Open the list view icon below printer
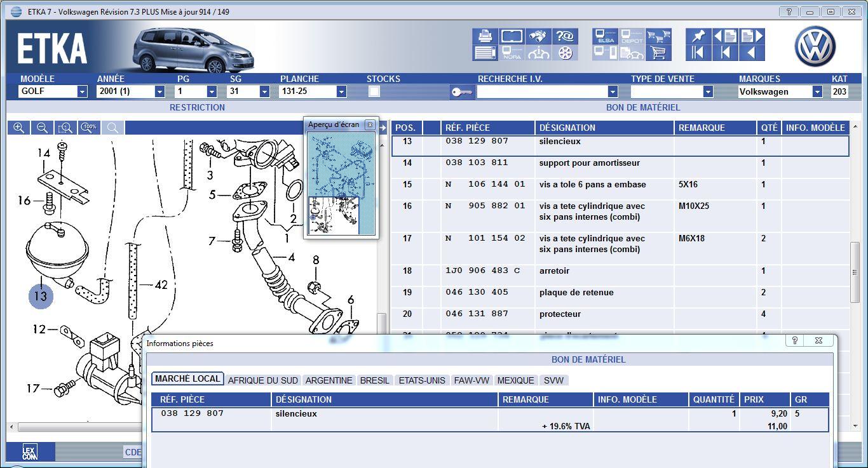 tap(485, 53)
